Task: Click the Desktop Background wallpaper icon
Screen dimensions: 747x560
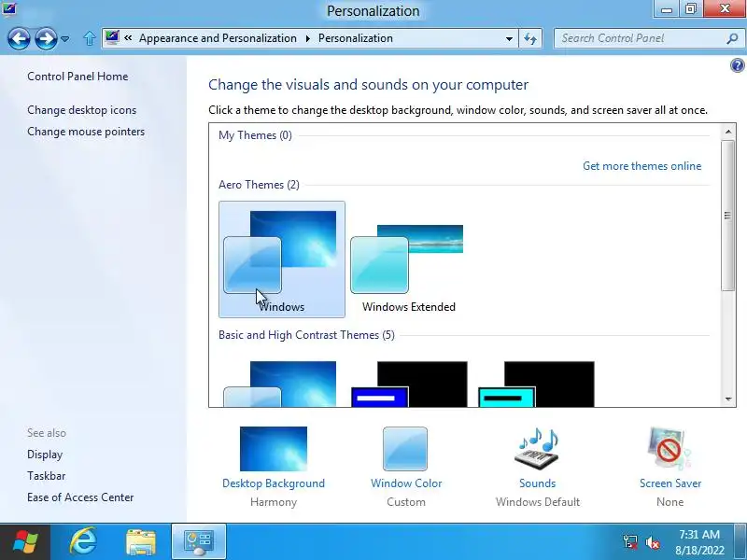Action: pos(274,449)
